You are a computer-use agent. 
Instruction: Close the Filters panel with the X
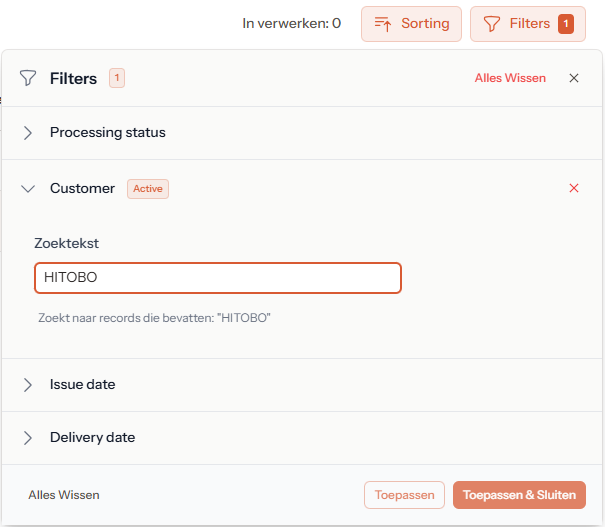(x=574, y=78)
